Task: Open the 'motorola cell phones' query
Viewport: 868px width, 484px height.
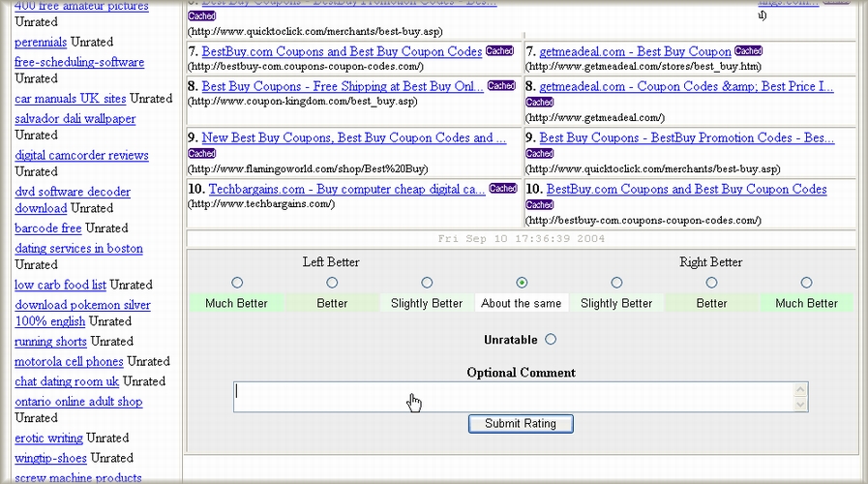Action: (x=69, y=361)
